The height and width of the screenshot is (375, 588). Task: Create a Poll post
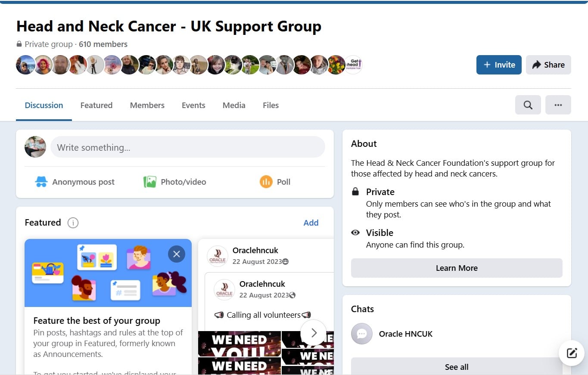click(x=275, y=182)
